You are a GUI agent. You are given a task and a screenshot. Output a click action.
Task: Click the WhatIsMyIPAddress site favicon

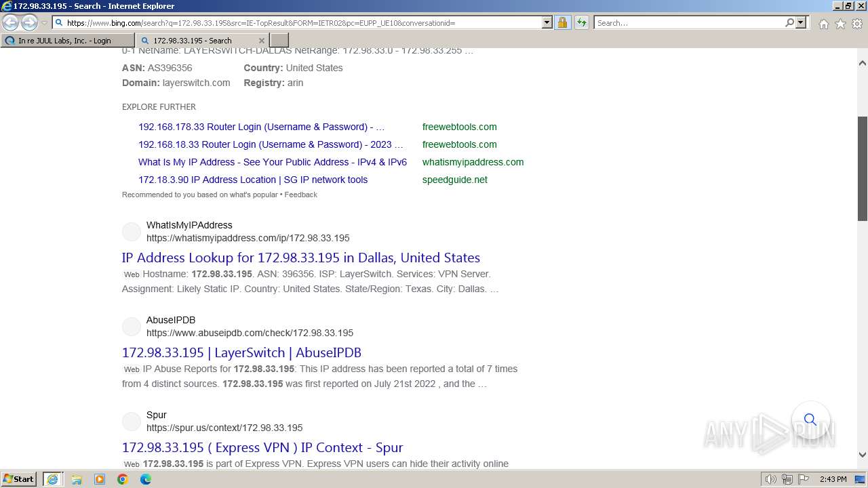pyautogui.click(x=132, y=232)
